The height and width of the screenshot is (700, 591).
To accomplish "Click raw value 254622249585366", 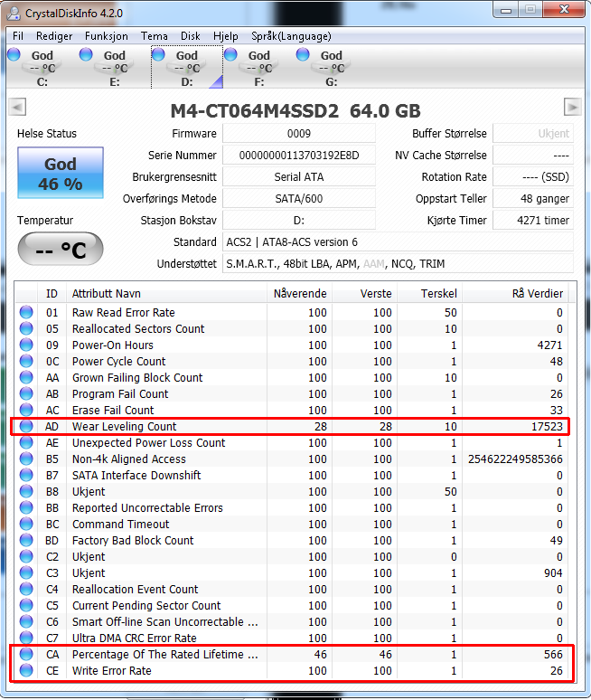I will click(x=515, y=459).
